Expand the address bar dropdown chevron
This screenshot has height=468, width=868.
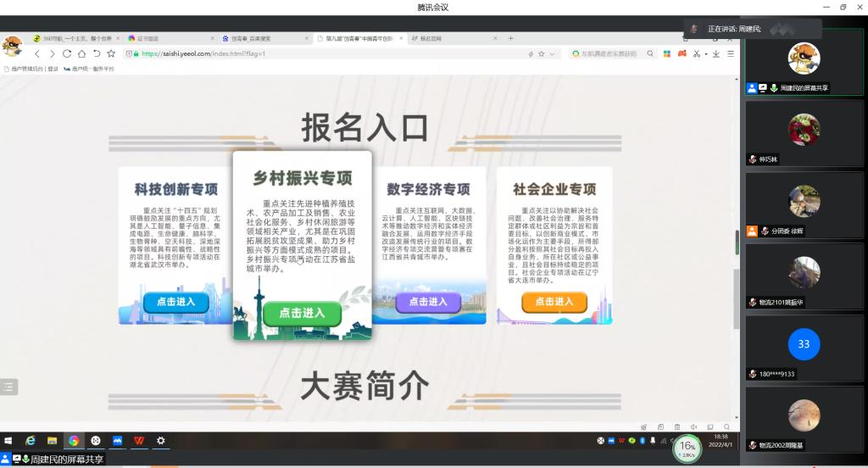(552, 53)
